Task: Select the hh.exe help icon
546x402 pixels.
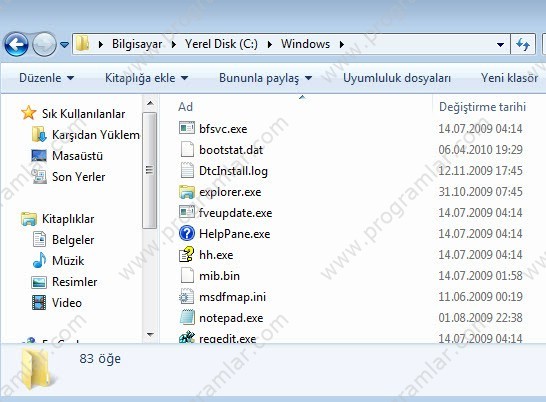Action: (187, 254)
